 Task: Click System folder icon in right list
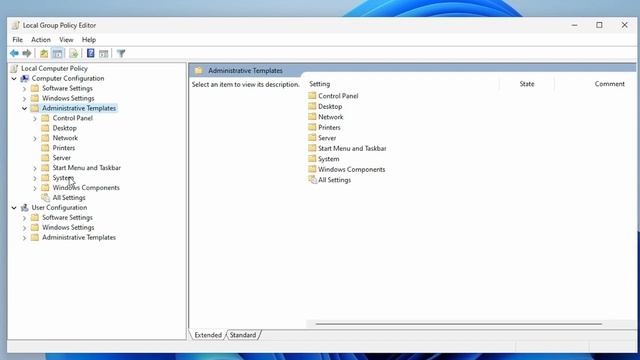pyautogui.click(x=312, y=158)
